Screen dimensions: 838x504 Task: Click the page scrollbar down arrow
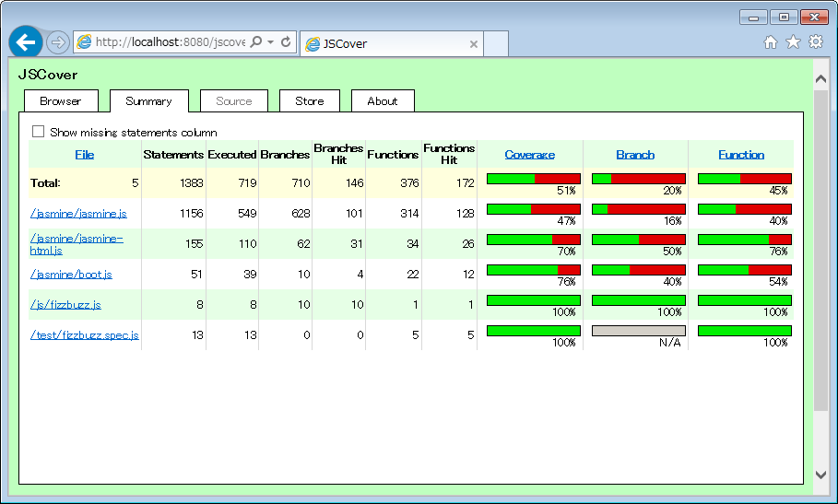820,475
